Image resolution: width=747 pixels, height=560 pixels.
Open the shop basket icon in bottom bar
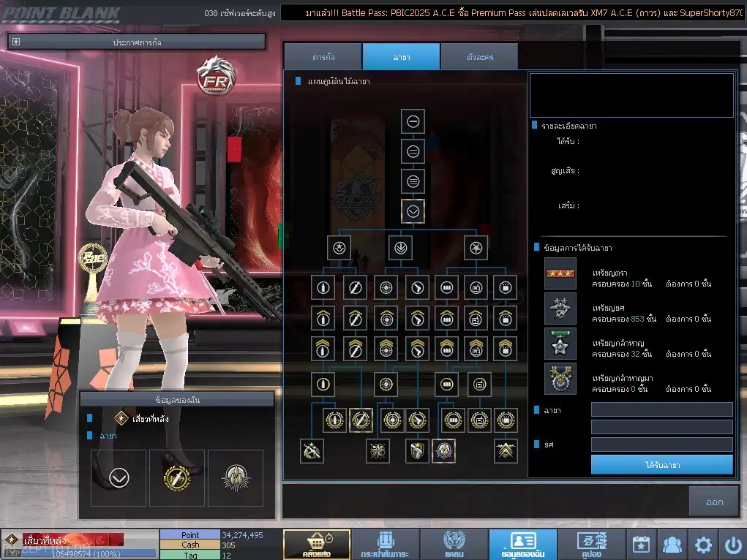coord(317,545)
